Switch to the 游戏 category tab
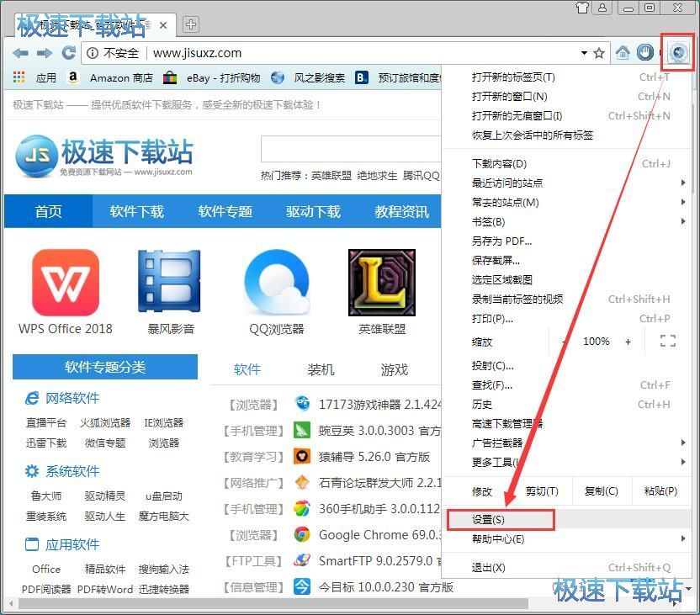The height and width of the screenshot is (615, 700). point(395,369)
